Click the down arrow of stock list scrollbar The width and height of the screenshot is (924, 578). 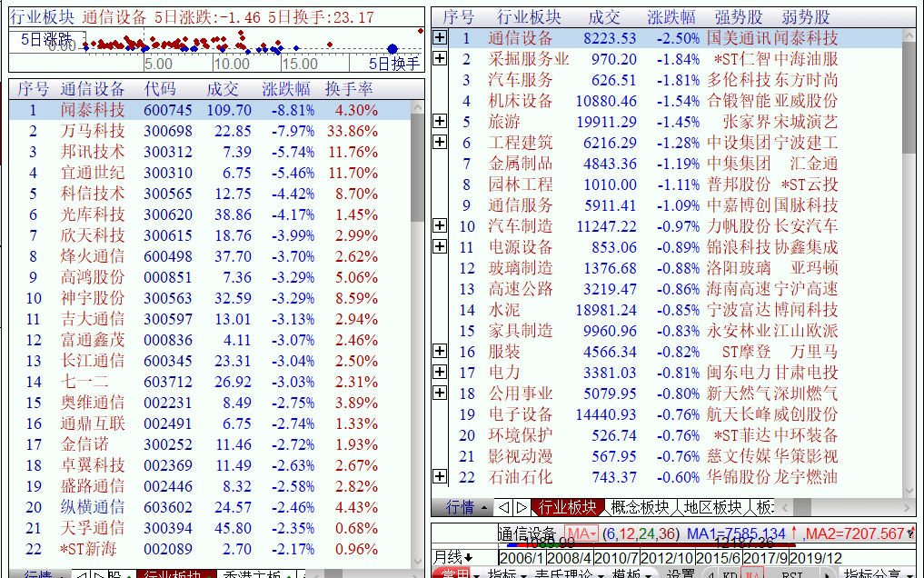[418, 562]
